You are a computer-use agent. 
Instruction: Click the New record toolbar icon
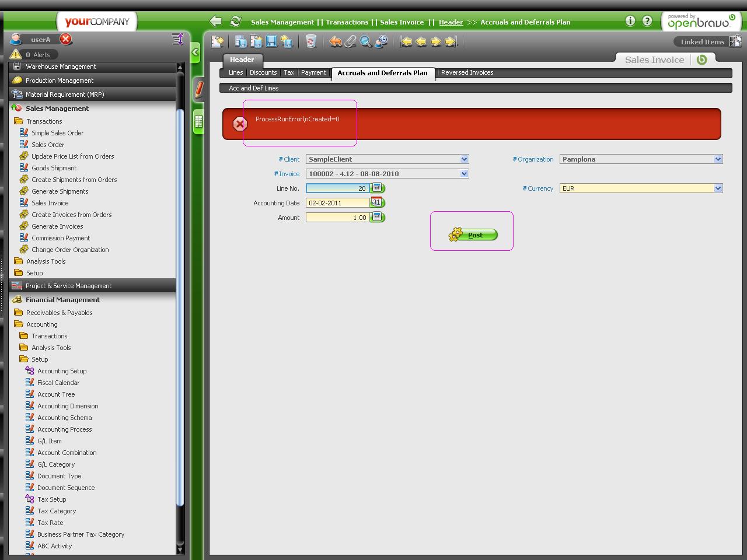click(x=217, y=41)
